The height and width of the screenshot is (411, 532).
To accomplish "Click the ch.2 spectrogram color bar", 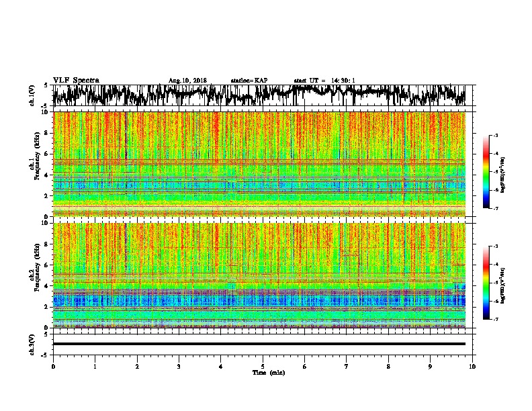I will [x=486, y=283].
